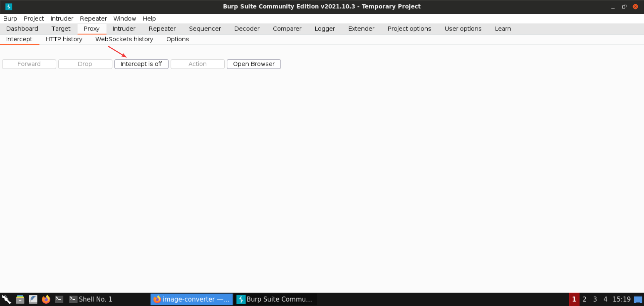This screenshot has width=644, height=306.
Task: Open the HTTP history sub-tab
Action: tap(64, 39)
